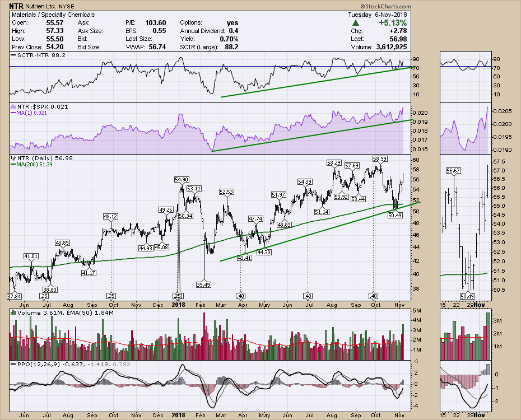
Task: Click the 58.99 peak price label
Action: pyautogui.click(x=379, y=158)
